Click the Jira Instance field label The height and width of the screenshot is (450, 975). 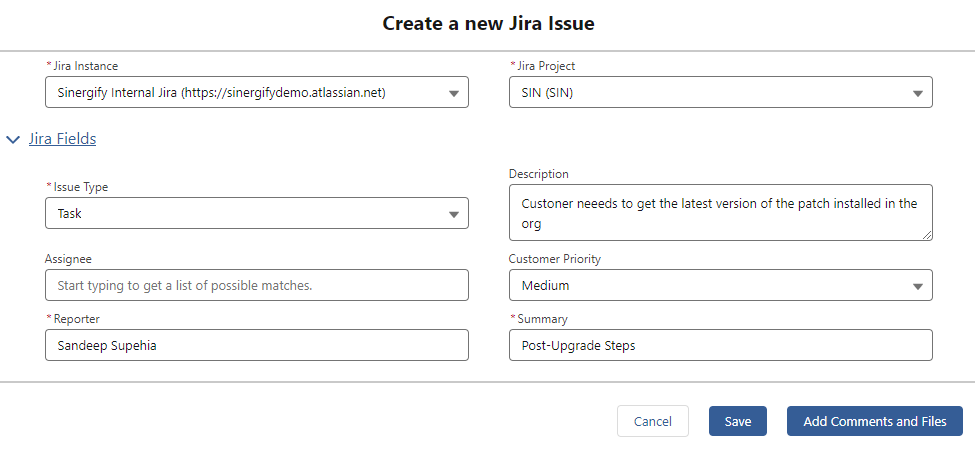pyautogui.click(x=86, y=65)
